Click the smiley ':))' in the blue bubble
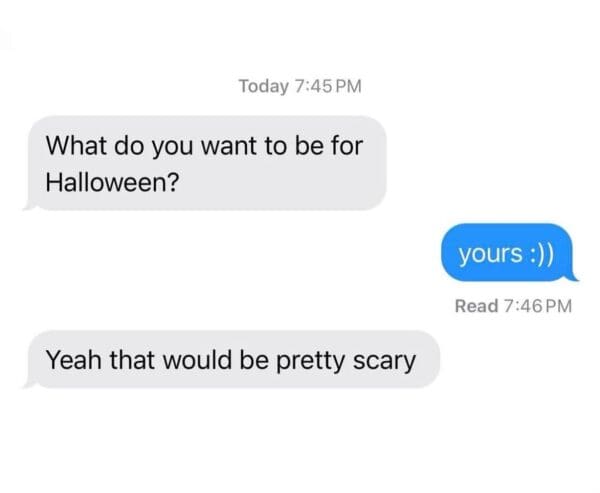Image resolution: width=600 pixels, height=493 pixels. click(541, 254)
